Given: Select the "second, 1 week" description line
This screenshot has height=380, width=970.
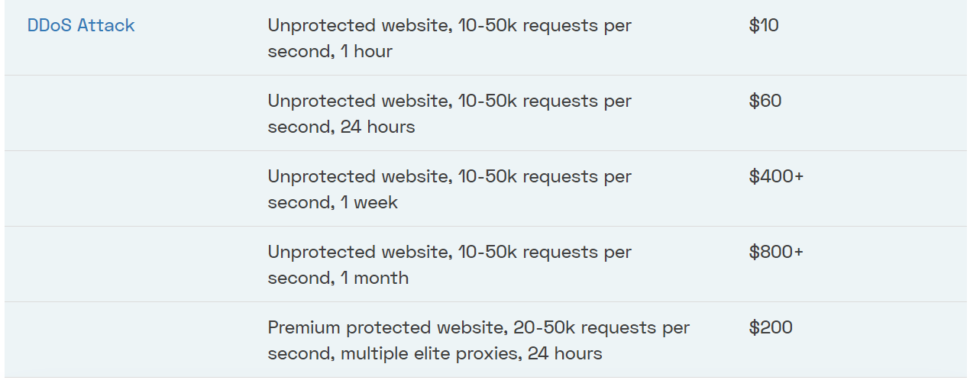Looking at the screenshot, I should click(x=332, y=202).
